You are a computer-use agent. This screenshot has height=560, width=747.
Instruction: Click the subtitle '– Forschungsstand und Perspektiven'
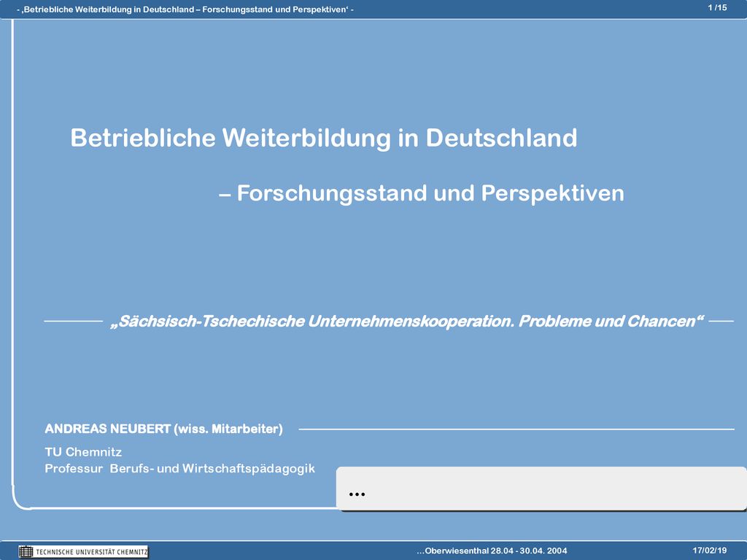pyautogui.click(x=422, y=193)
